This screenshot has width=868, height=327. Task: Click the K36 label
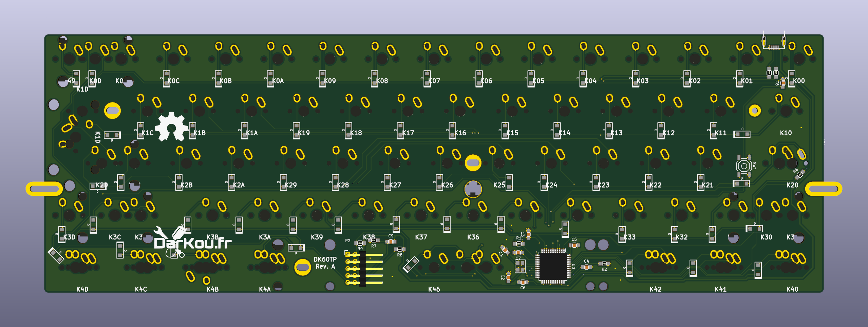pos(473,237)
